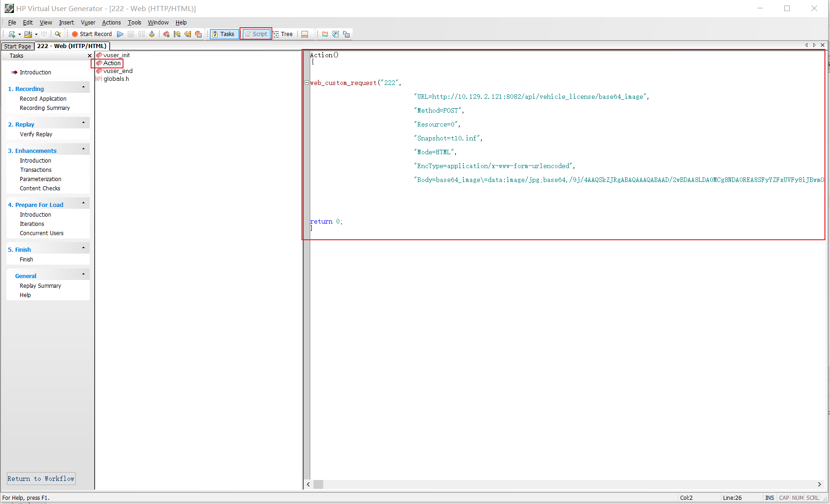Image resolution: width=830 pixels, height=504 pixels.
Task: Click the End Transaction clock icon
Action: coord(188,34)
